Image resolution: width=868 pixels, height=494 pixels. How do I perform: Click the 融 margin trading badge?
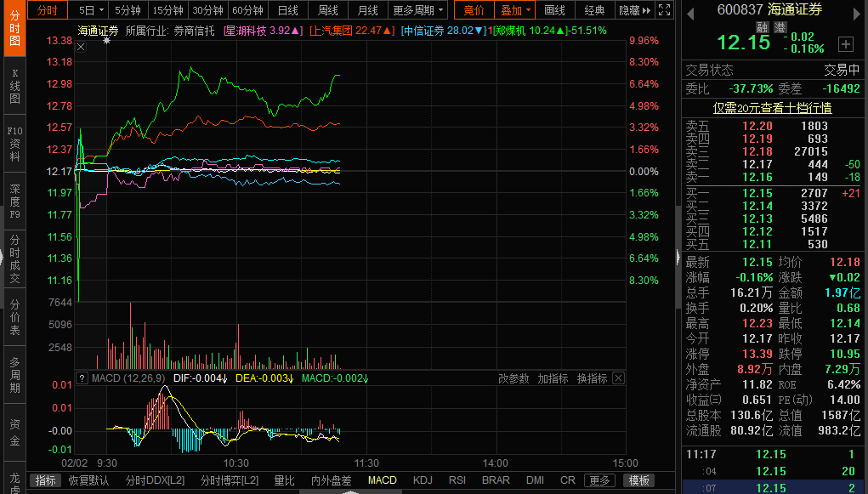click(x=763, y=27)
